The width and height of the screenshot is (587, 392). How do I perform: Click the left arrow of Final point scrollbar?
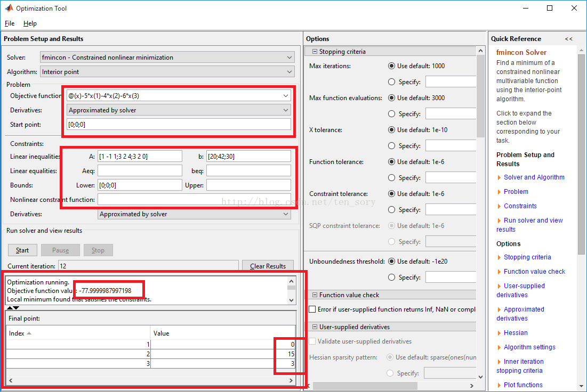(11, 380)
